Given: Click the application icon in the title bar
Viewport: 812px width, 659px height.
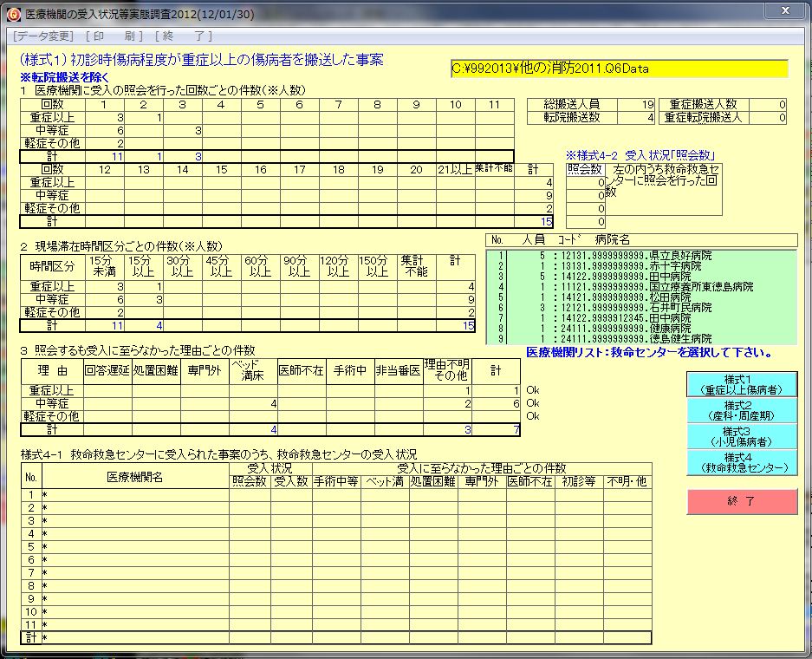Looking at the screenshot, I should coord(13,13).
